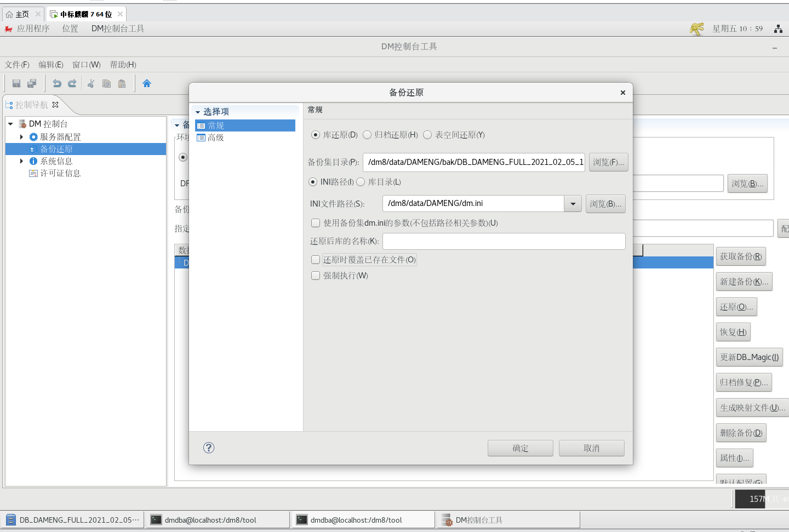Image resolution: width=789 pixels, height=532 pixels.
Task: Click the keys icon in the top panel
Action: click(696, 28)
